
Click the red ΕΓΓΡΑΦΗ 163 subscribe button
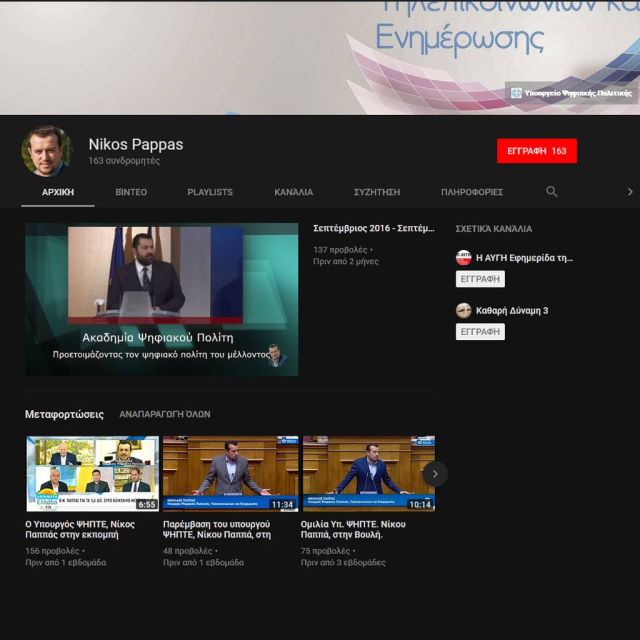536,151
